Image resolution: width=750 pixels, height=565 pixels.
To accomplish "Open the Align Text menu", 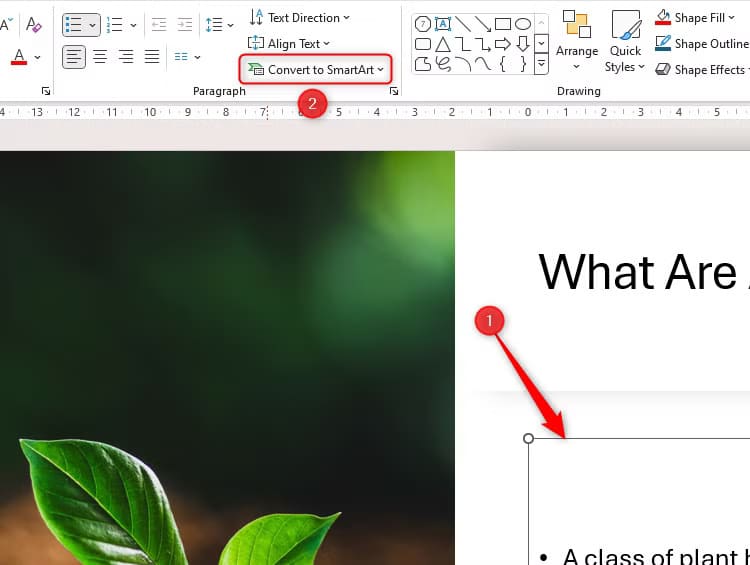I will click(x=289, y=44).
